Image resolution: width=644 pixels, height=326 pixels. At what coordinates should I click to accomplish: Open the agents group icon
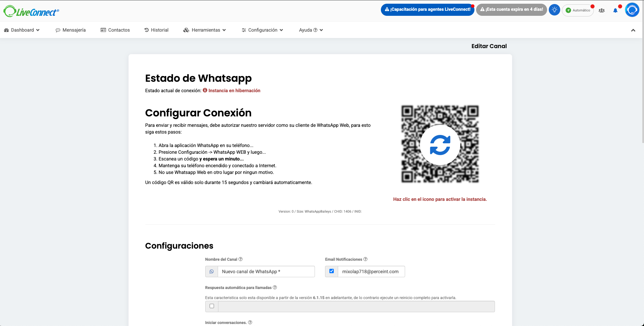tap(602, 10)
